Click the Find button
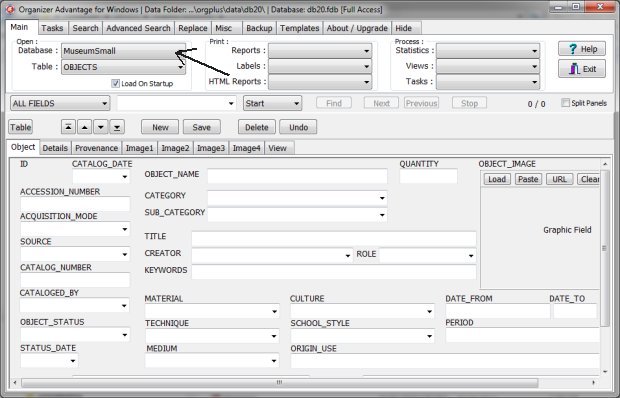The height and width of the screenshot is (398, 620). point(334,103)
